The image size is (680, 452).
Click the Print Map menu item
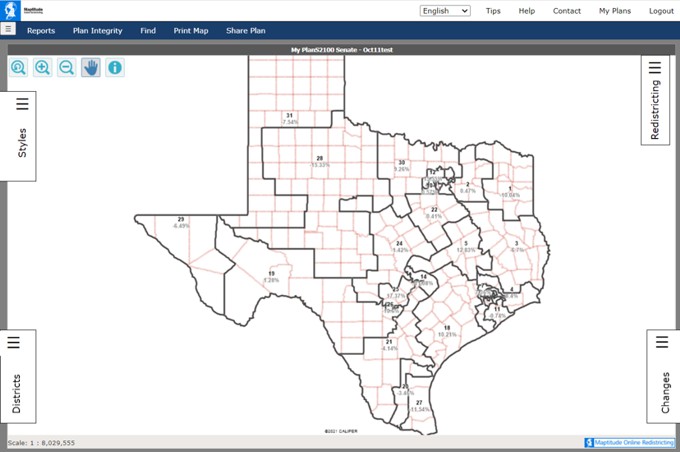pyautogui.click(x=191, y=31)
